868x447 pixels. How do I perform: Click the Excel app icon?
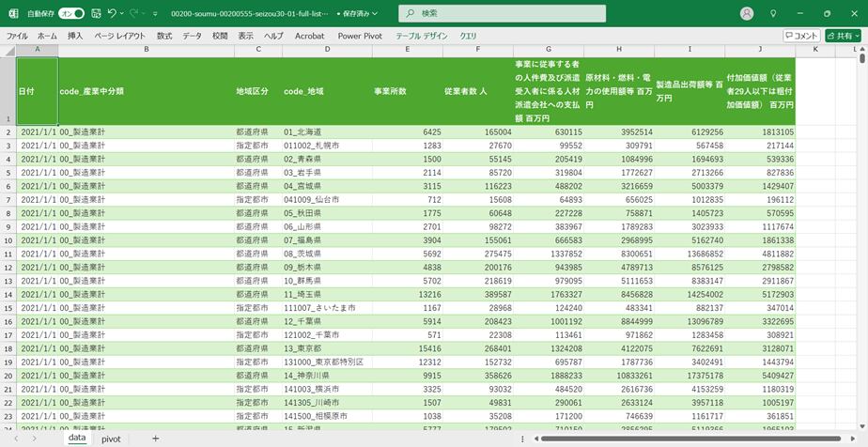point(12,14)
